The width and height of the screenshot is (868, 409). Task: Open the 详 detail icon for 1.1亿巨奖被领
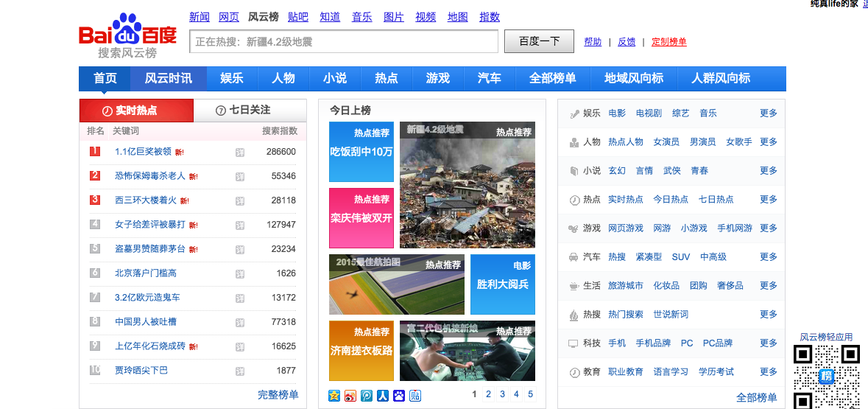pyautogui.click(x=240, y=152)
